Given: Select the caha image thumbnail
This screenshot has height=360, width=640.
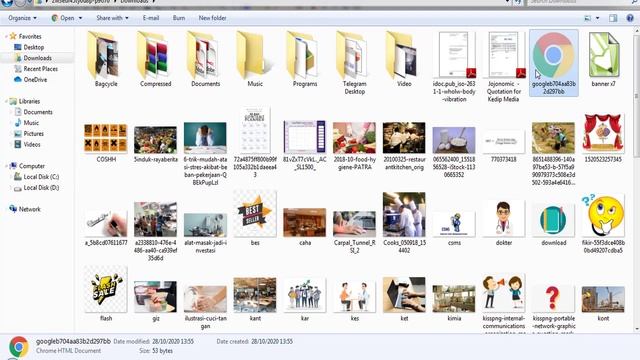Looking at the screenshot, I should tap(304, 222).
